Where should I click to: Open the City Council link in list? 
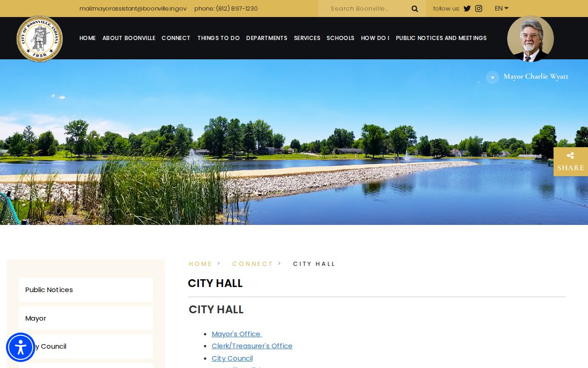coord(232,358)
